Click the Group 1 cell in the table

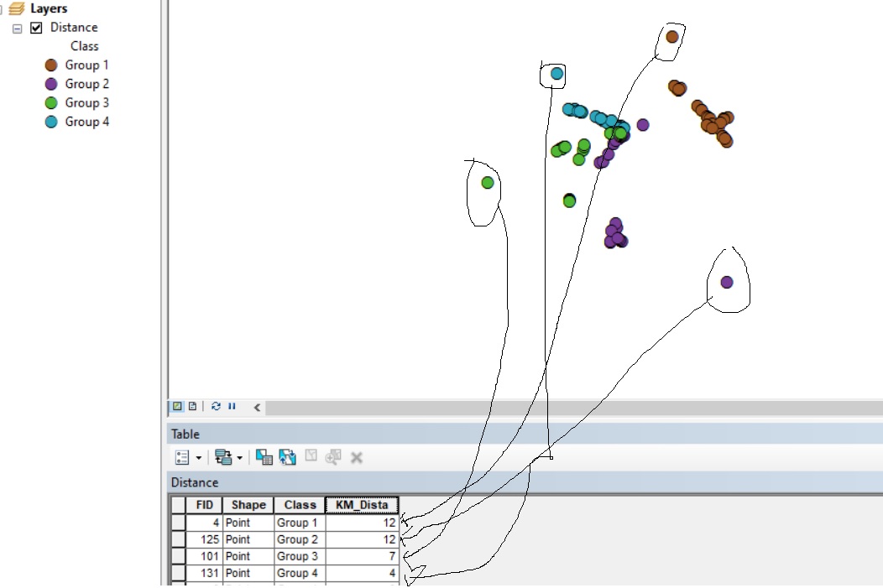(300, 523)
